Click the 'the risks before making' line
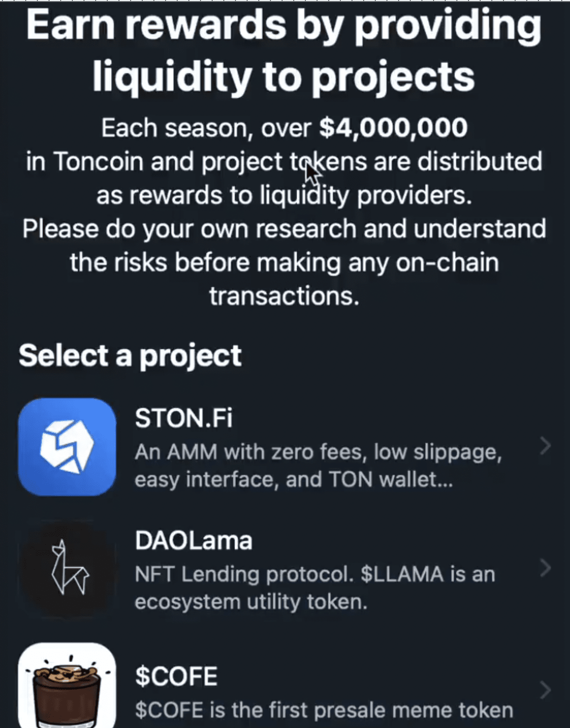This screenshot has height=728, width=570. click(284, 263)
